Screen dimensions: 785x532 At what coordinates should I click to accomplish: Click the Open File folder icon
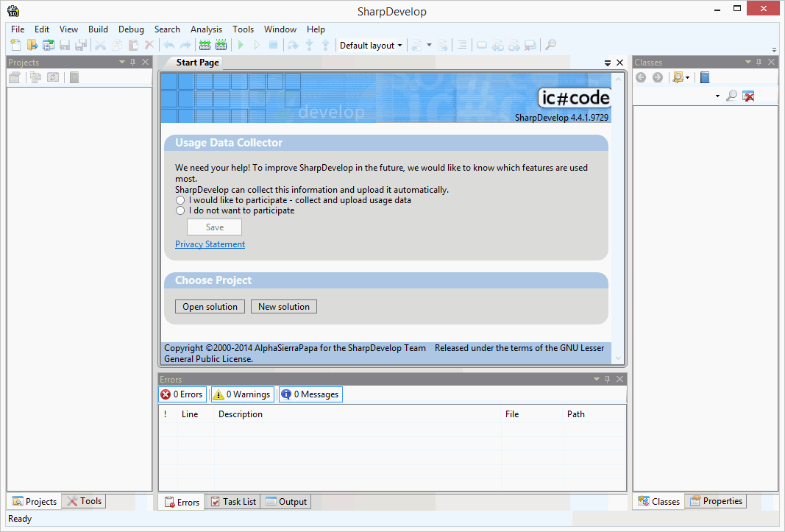click(32, 46)
